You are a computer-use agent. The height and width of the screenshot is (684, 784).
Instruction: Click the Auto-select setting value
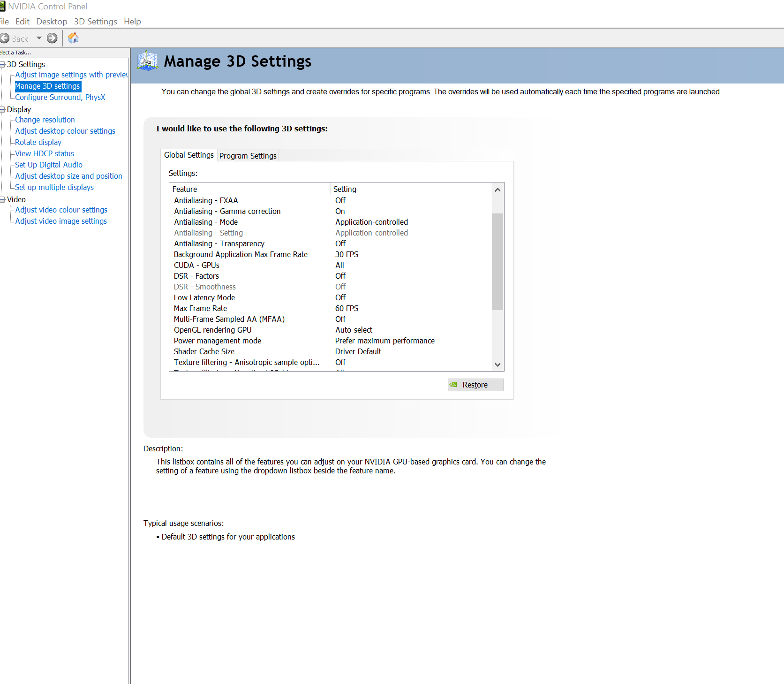[x=354, y=330]
